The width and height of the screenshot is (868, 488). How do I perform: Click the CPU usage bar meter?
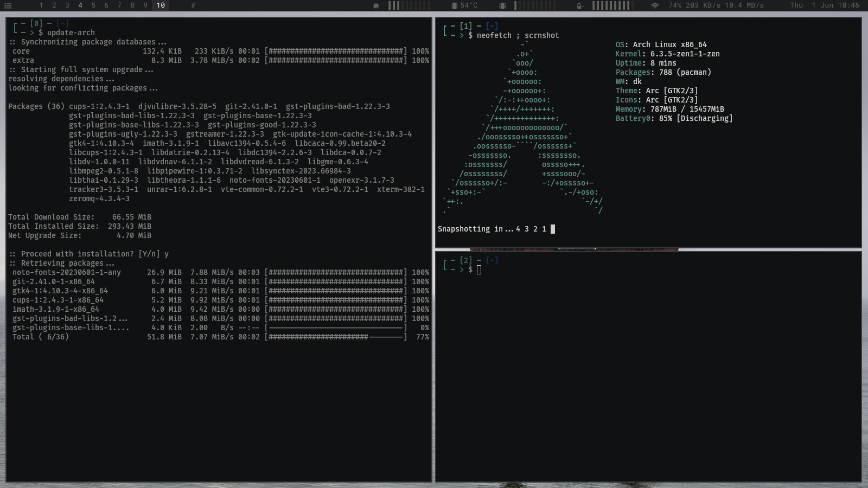pos(535,5)
